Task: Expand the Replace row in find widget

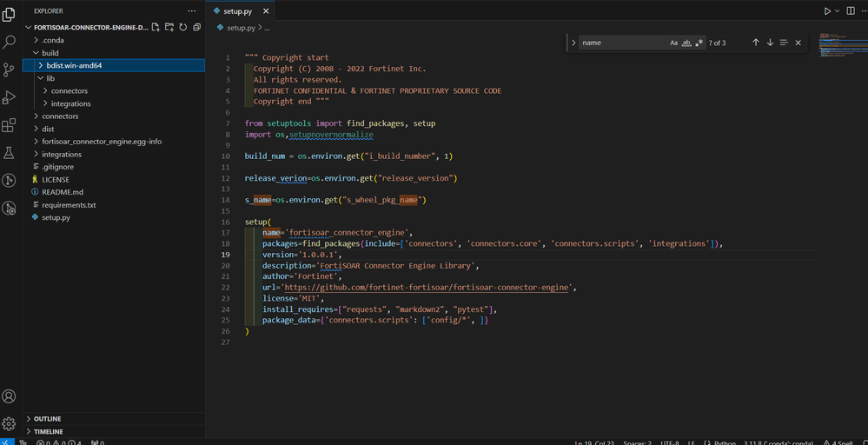Action: [x=573, y=43]
